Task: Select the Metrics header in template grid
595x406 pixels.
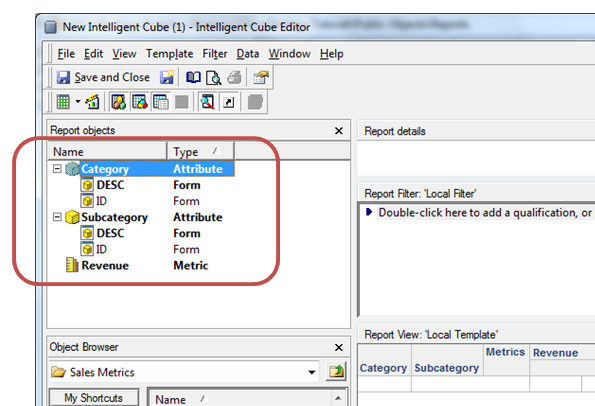Action: [505, 352]
